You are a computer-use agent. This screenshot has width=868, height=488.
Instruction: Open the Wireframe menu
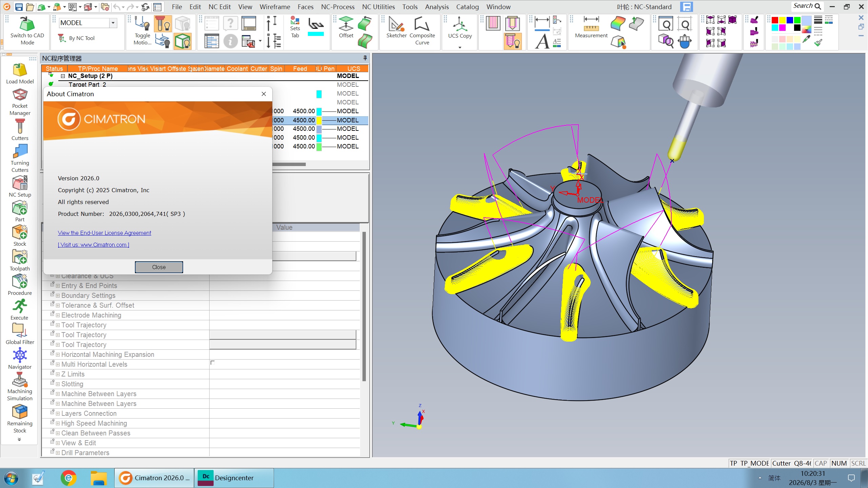(275, 7)
